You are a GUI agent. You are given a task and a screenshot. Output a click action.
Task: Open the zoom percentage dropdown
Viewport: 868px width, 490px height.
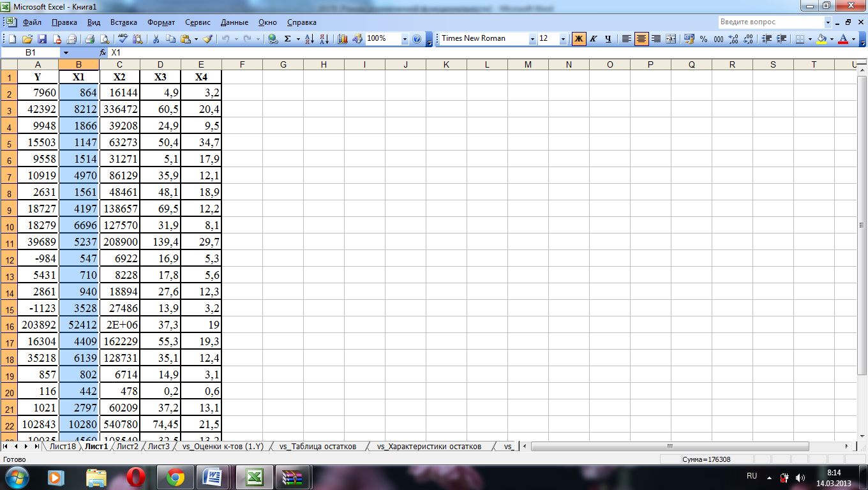405,39
